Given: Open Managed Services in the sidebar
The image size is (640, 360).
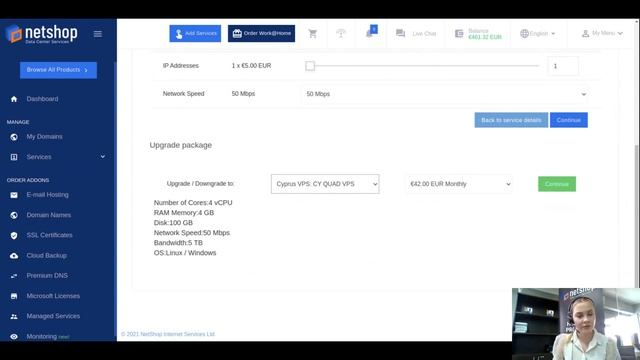Looking at the screenshot, I should point(53,316).
